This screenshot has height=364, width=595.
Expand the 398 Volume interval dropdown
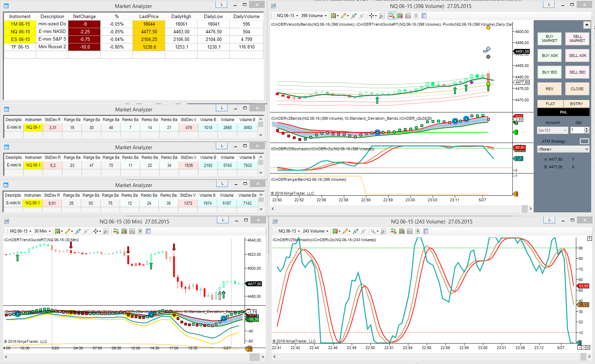pyautogui.click(x=314, y=16)
